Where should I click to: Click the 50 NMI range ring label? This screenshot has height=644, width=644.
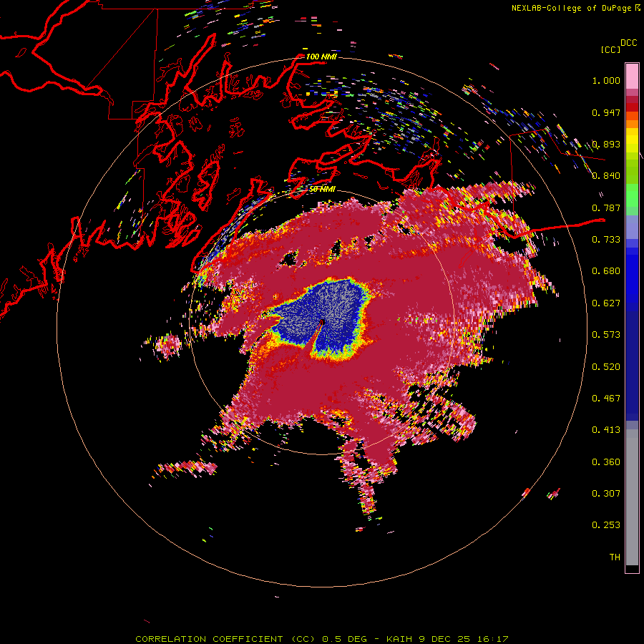322,190
